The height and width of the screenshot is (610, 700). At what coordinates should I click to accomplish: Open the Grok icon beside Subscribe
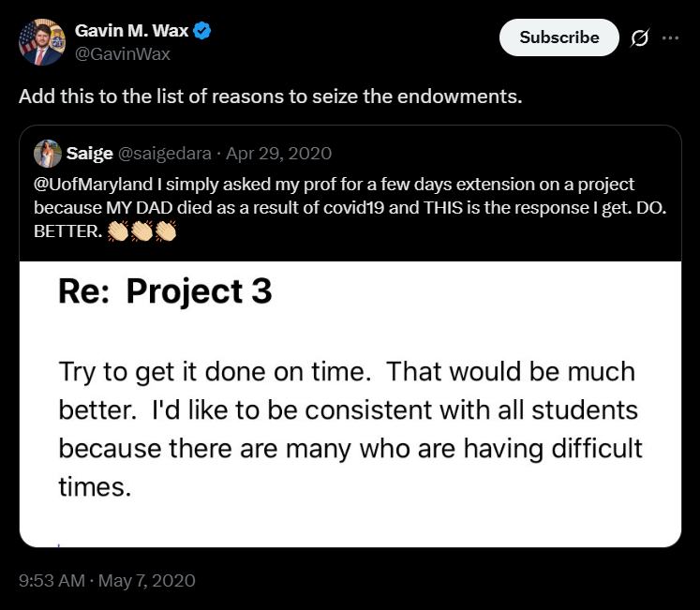tap(641, 38)
